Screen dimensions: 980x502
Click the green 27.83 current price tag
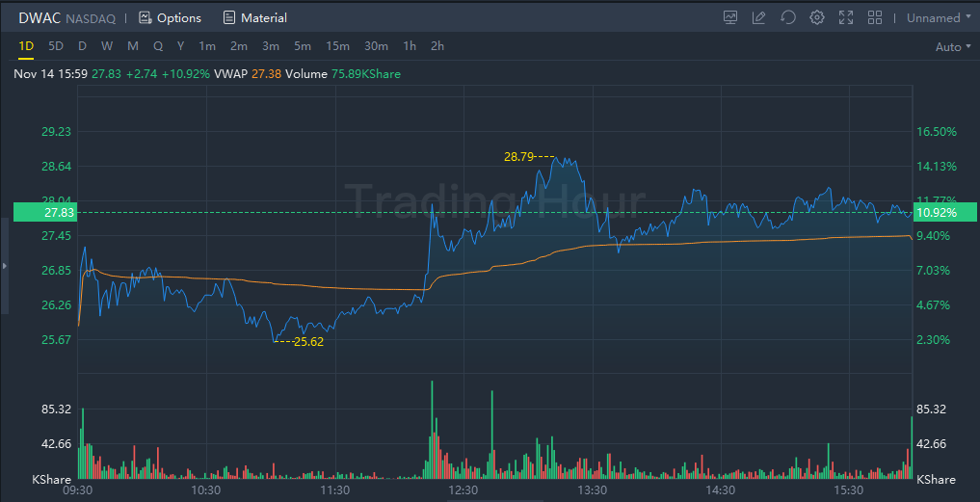pos(43,213)
